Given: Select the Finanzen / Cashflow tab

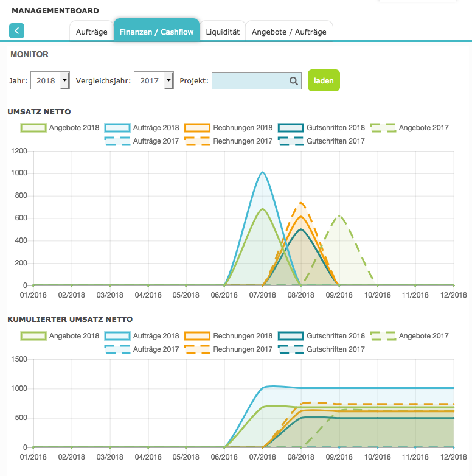Looking at the screenshot, I should tap(156, 32).
